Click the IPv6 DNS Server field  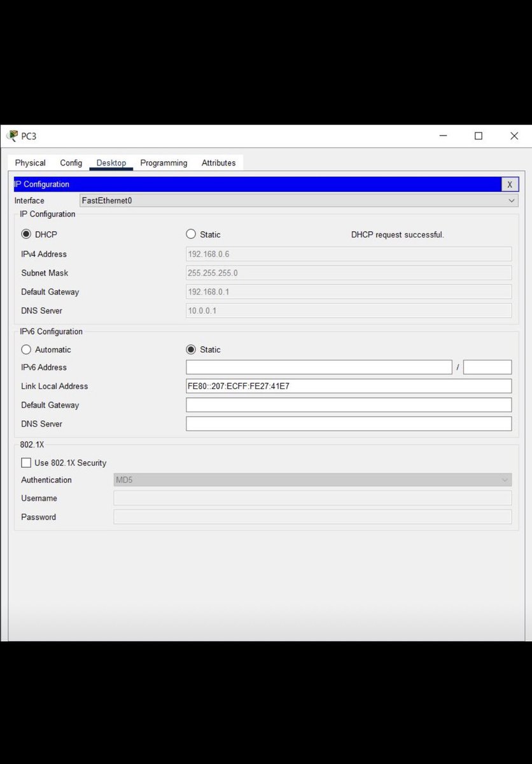[349, 424]
